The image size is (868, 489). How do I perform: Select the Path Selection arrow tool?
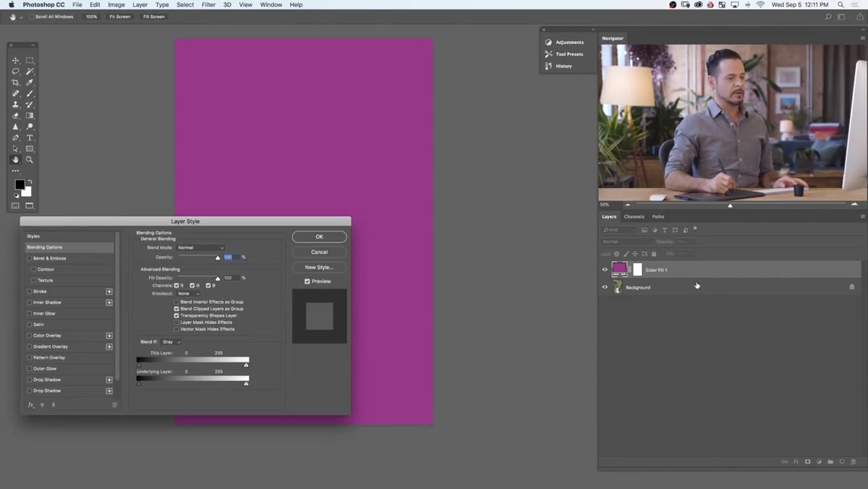click(16, 148)
